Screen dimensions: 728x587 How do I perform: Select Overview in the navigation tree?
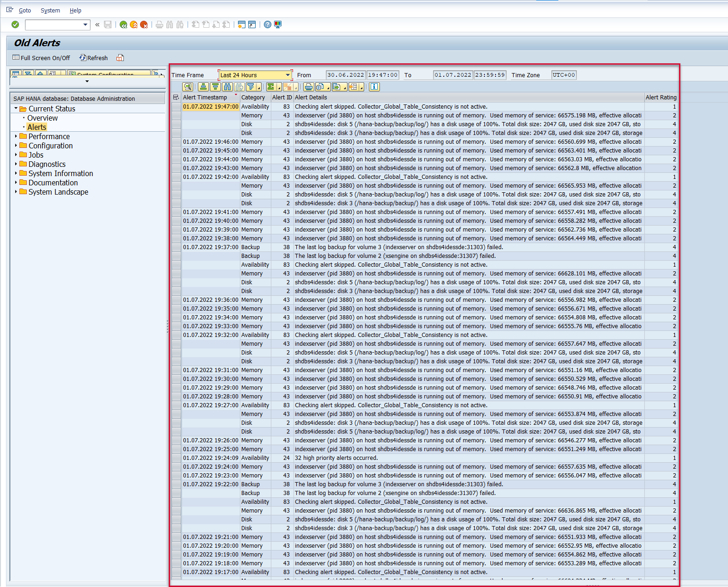pyautogui.click(x=43, y=118)
